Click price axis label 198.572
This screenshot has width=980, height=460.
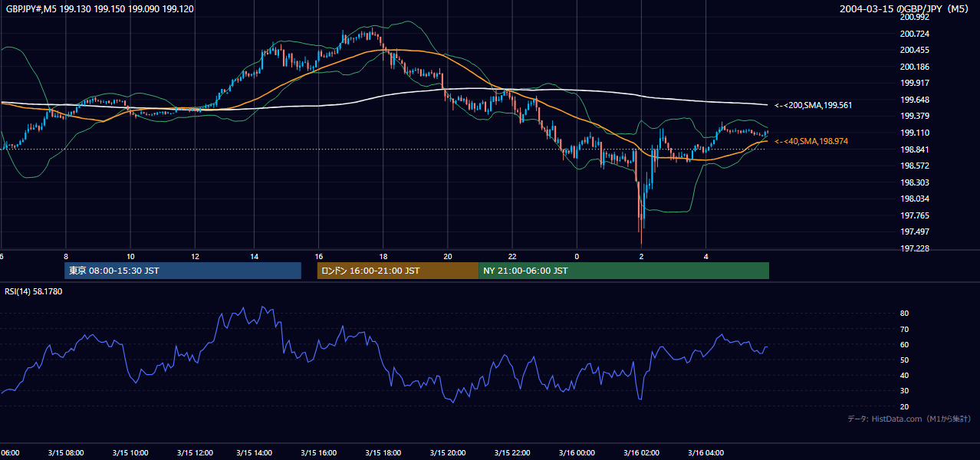[914, 166]
